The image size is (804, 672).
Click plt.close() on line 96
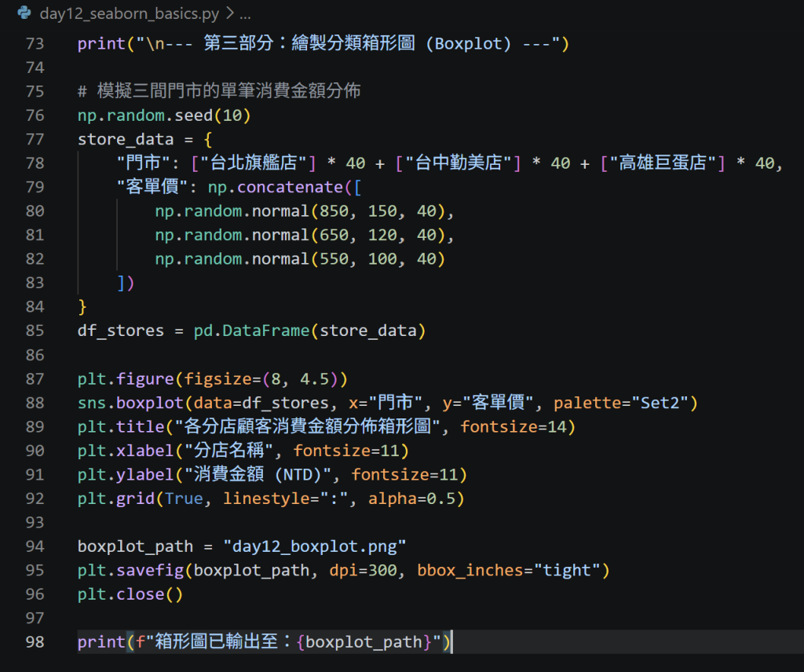(x=130, y=594)
